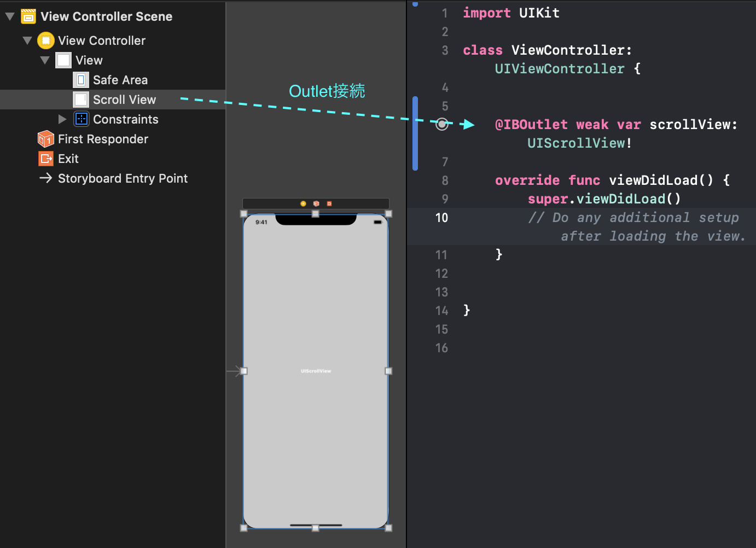Click line number 10 to set a breakpoint

(x=441, y=217)
